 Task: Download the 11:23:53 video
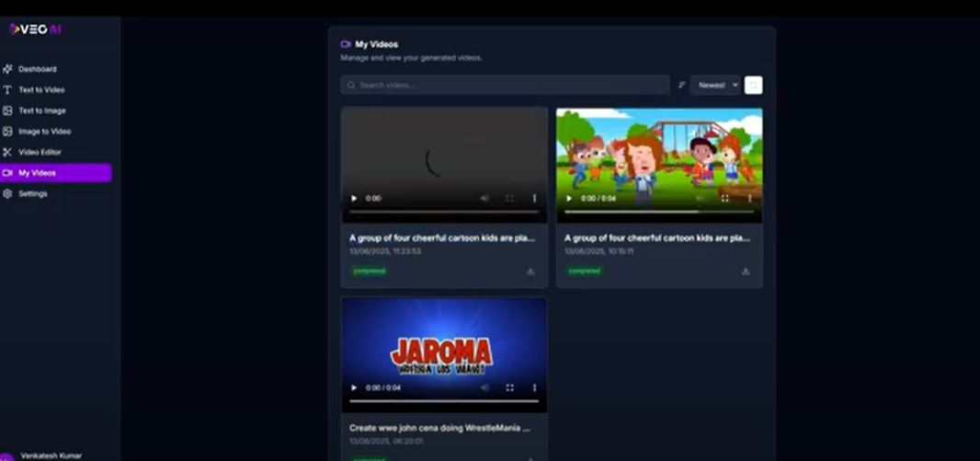point(530,271)
